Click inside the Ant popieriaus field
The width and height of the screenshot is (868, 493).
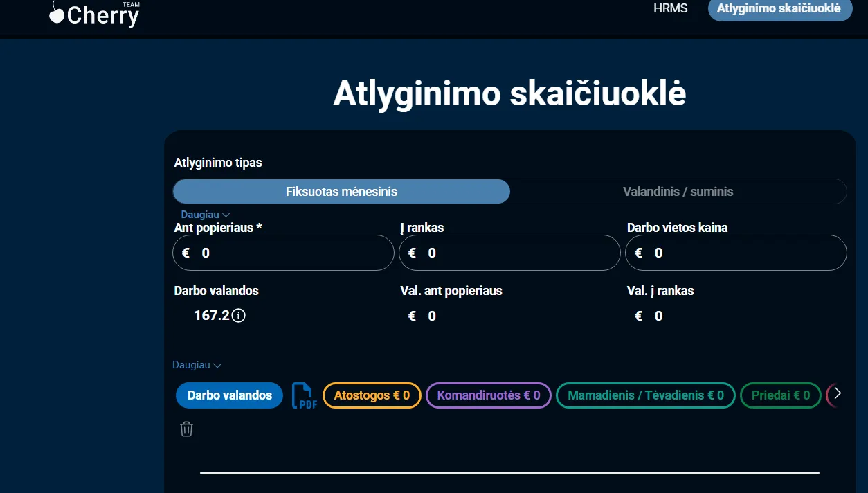point(283,253)
